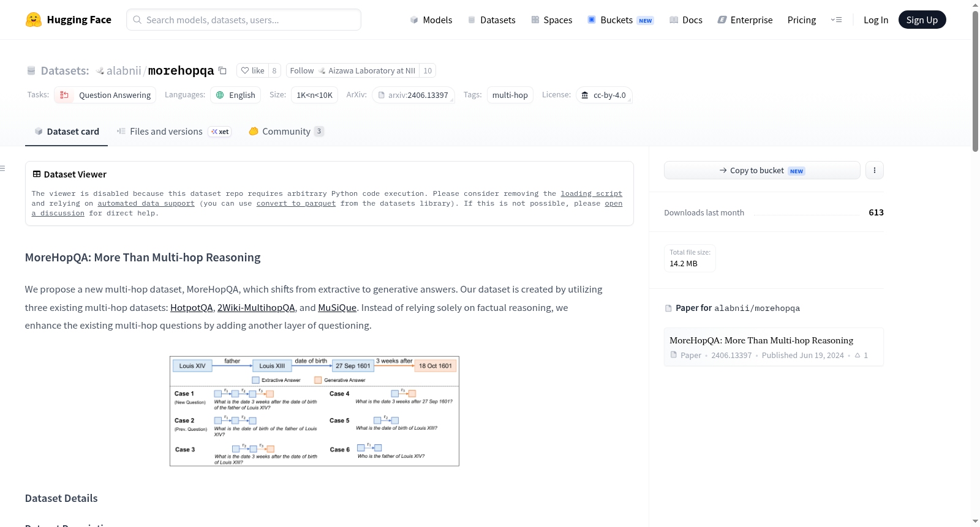Click the alabnii owner link

124,70
